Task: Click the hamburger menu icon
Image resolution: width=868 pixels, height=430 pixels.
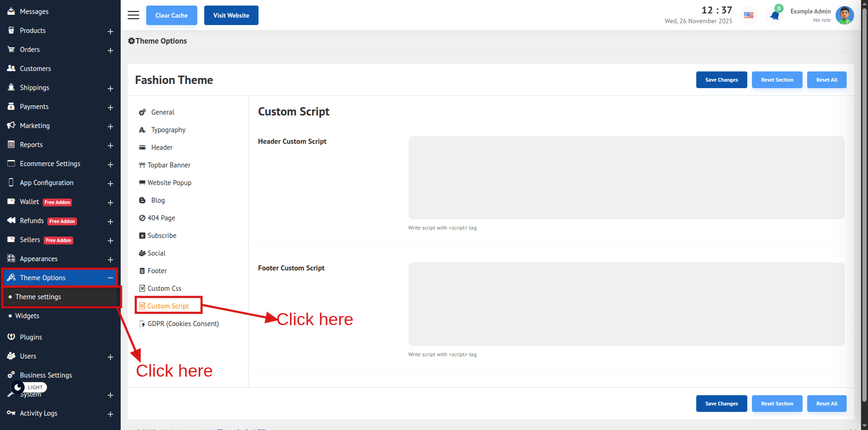Action: tap(133, 15)
